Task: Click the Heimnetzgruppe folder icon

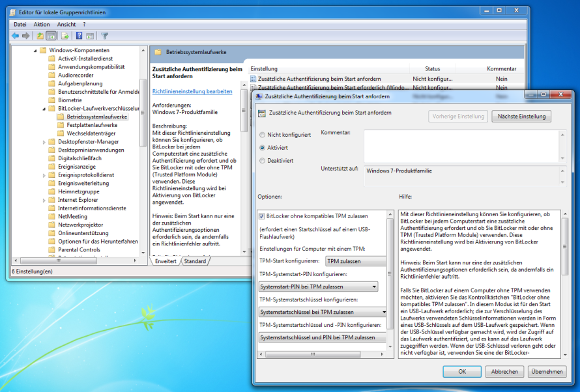Action: point(51,191)
